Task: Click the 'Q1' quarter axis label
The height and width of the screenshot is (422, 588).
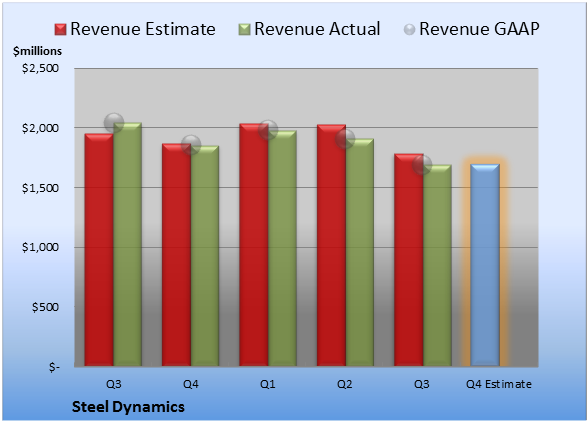Action: [268, 384]
